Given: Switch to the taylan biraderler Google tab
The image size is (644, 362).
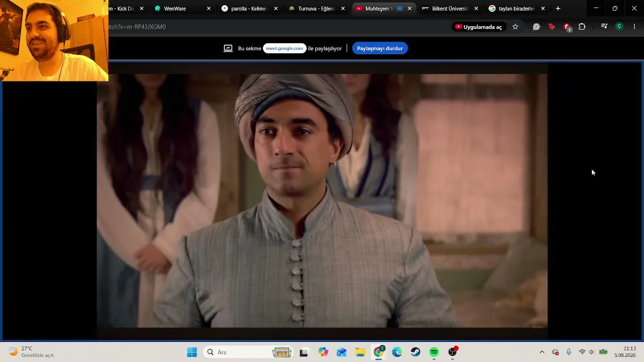Looking at the screenshot, I should point(517,9).
